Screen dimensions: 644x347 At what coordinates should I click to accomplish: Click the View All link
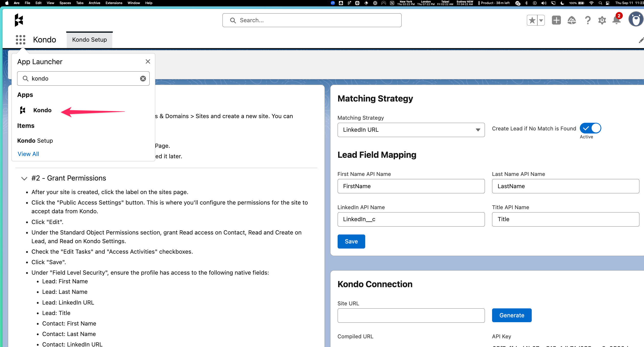(28, 154)
